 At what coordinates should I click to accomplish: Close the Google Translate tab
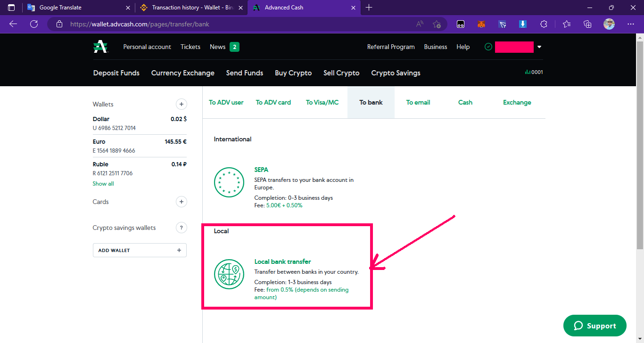[128, 8]
